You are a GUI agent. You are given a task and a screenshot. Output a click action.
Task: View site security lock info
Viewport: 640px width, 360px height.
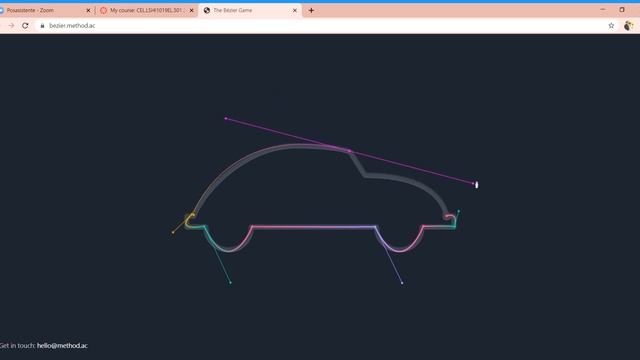[42, 26]
